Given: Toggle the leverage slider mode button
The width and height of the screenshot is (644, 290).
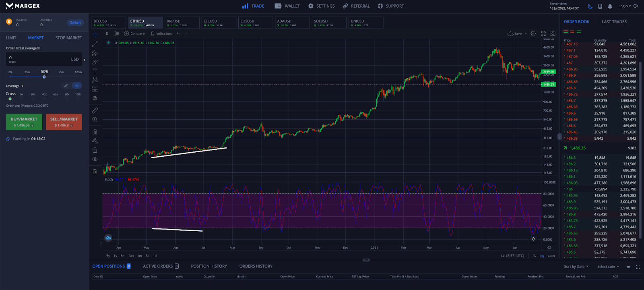Looking at the screenshot, I should [x=76, y=85].
